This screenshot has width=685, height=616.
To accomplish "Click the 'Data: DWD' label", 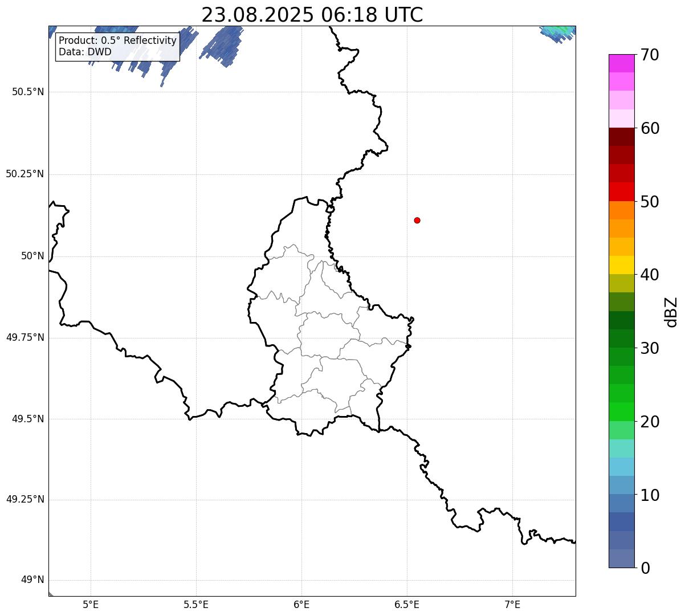I will [x=85, y=52].
